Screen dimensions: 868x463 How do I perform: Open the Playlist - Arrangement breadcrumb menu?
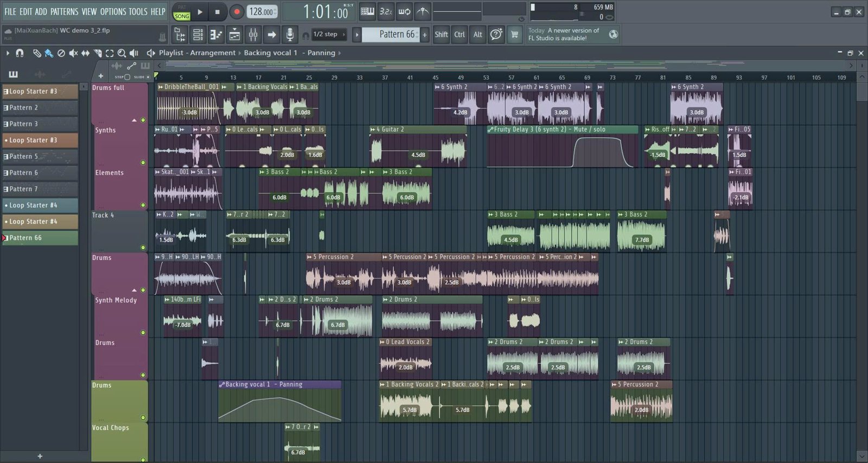click(x=197, y=53)
